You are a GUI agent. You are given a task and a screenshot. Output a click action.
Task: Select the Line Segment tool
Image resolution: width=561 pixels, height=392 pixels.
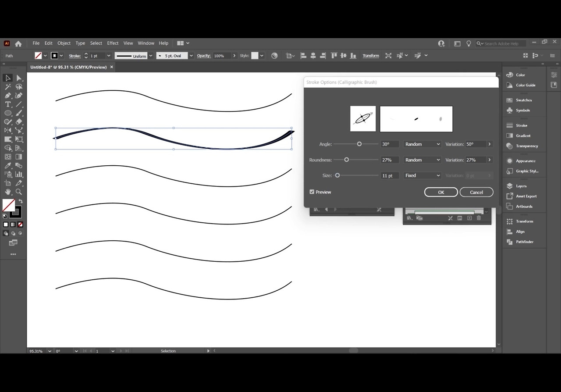tap(19, 104)
